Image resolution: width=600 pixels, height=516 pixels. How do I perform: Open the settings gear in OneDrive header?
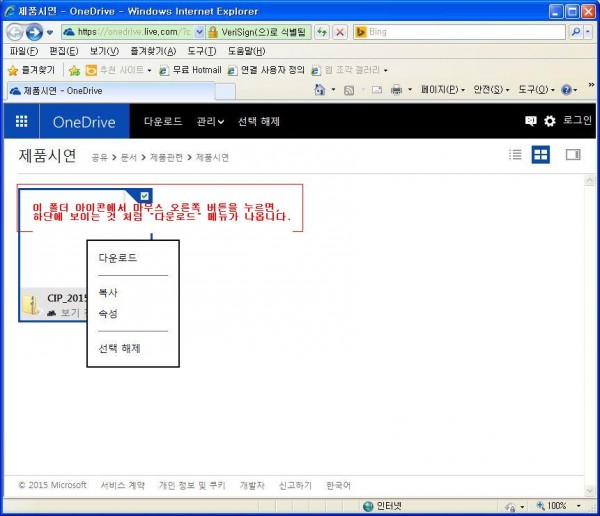(x=549, y=121)
